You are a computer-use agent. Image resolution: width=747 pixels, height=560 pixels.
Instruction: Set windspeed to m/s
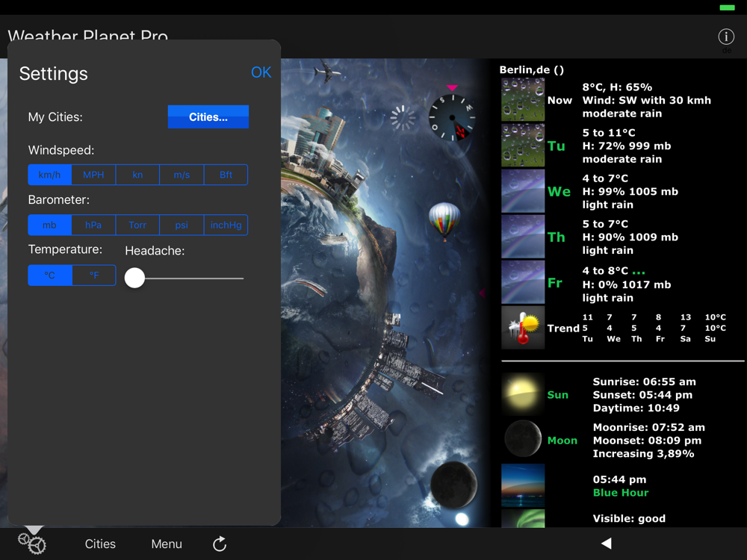[182, 175]
